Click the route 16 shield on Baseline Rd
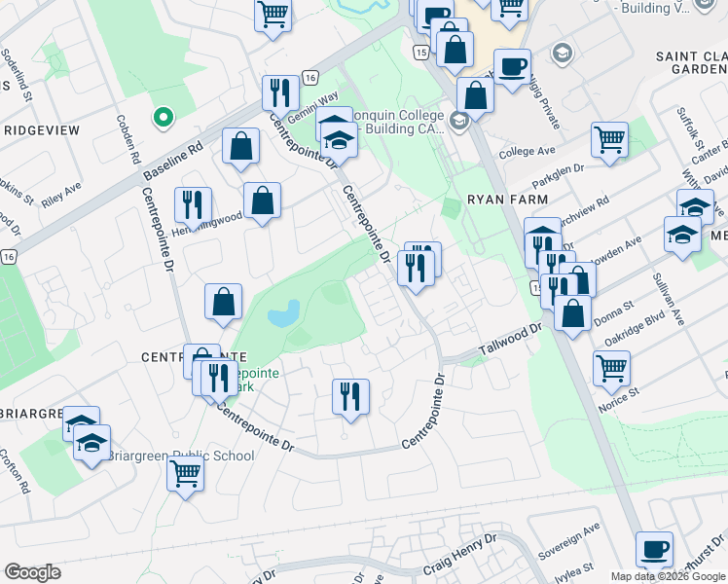This screenshot has width=728, height=584. (310, 78)
